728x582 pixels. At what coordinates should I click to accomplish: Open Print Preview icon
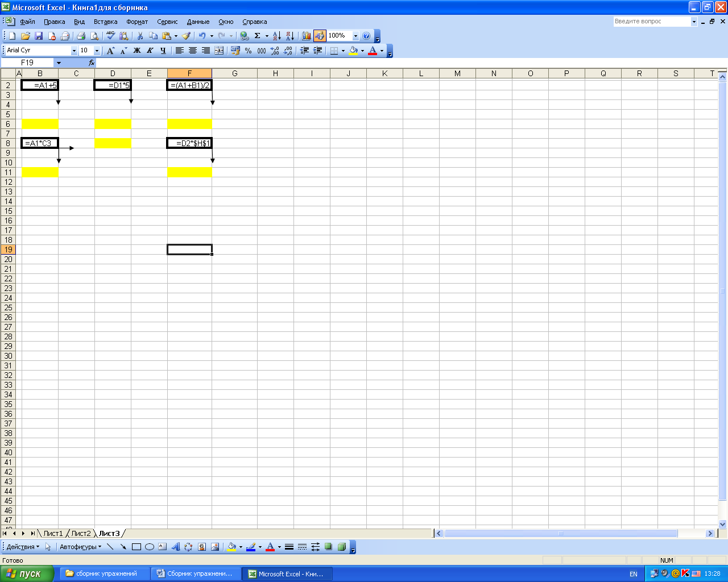[x=94, y=36]
